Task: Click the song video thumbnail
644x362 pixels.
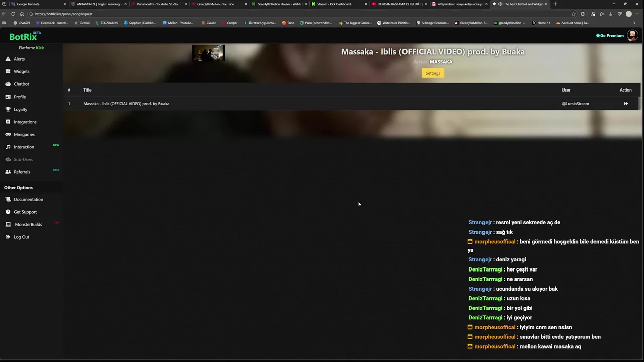Action: (x=208, y=53)
